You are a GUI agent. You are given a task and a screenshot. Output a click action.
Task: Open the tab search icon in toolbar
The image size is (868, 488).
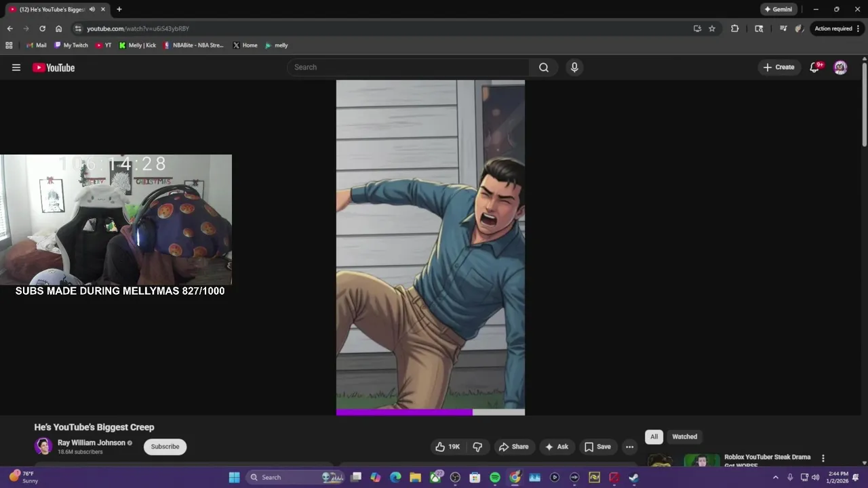tap(759, 28)
